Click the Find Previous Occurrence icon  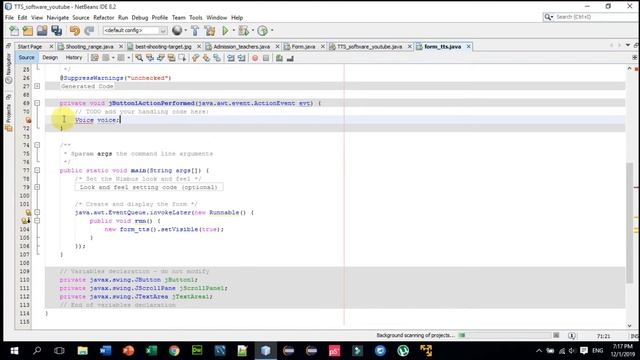pos(150,58)
